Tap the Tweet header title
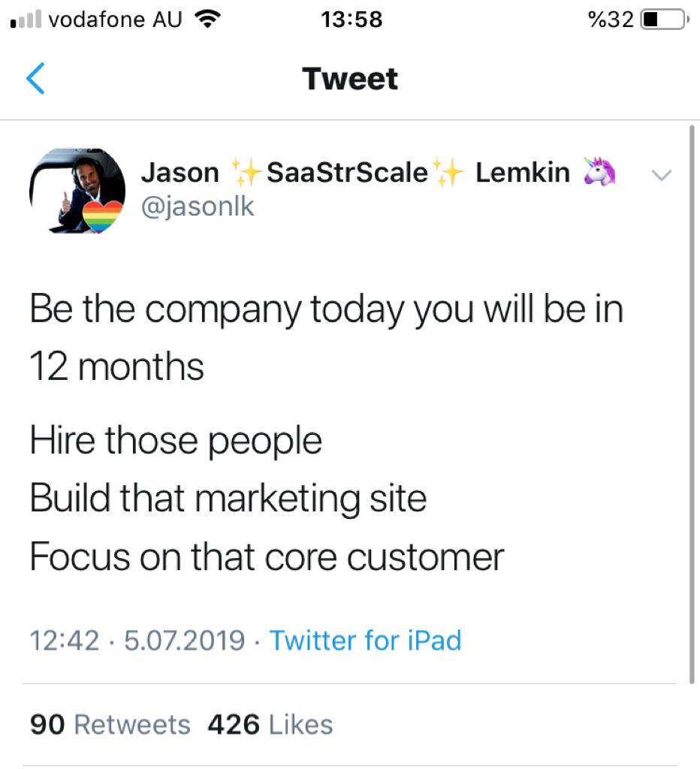 [x=350, y=79]
